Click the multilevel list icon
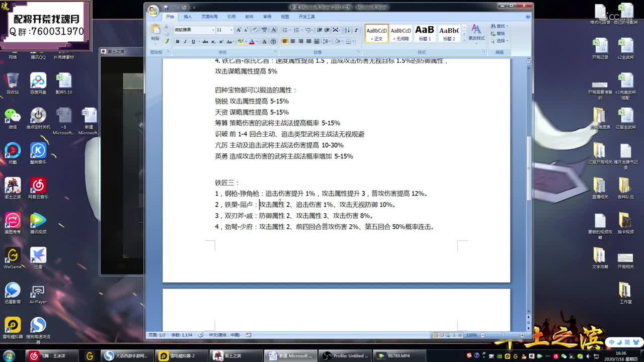 pyautogui.click(x=308, y=30)
